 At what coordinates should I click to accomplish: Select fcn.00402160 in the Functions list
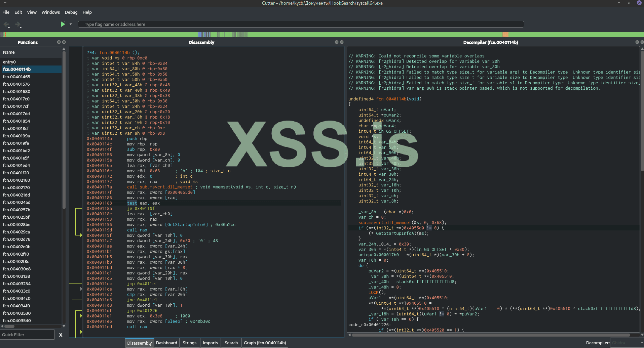[31, 180]
